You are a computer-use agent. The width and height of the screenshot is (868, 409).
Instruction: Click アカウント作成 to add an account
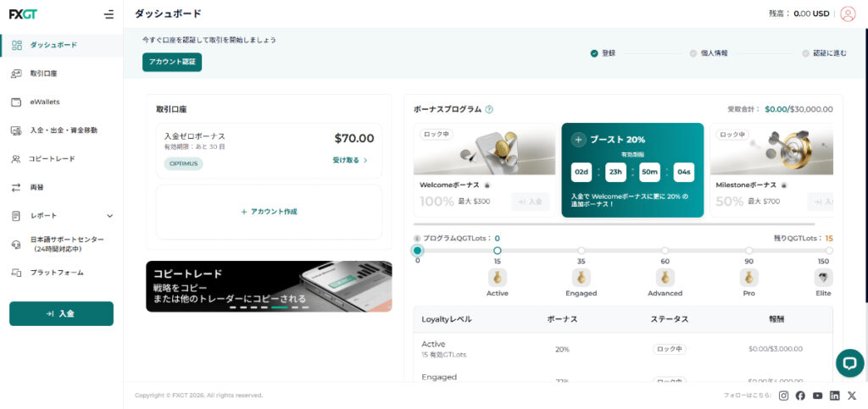tap(269, 212)
